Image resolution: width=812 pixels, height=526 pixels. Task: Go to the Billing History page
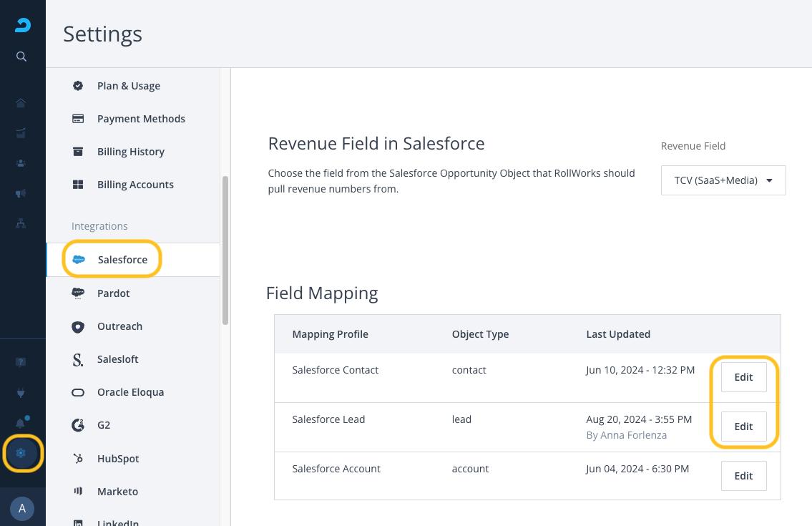click(x=131, y=152)
